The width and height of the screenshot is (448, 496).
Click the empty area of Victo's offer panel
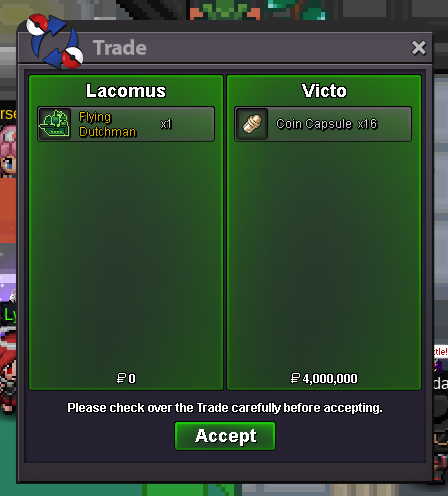coord(324,253)
